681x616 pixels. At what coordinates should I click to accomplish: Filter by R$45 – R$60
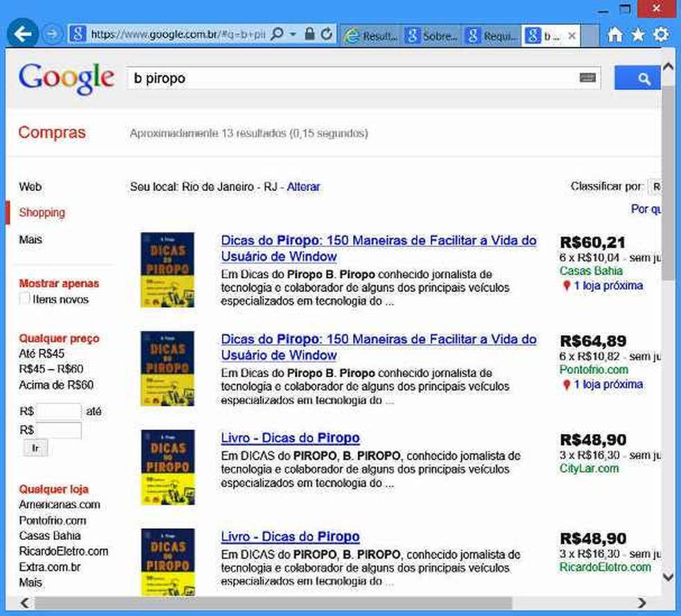51,369
